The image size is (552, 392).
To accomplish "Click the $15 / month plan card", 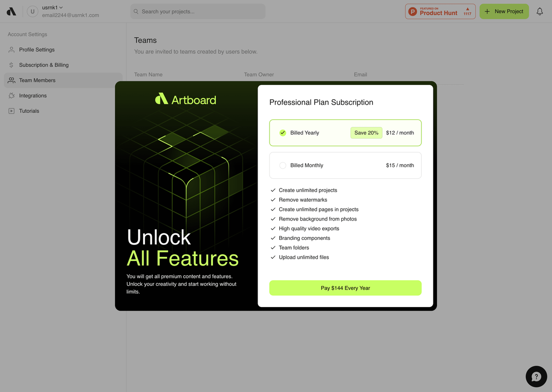I will click(x=345, y=165).
